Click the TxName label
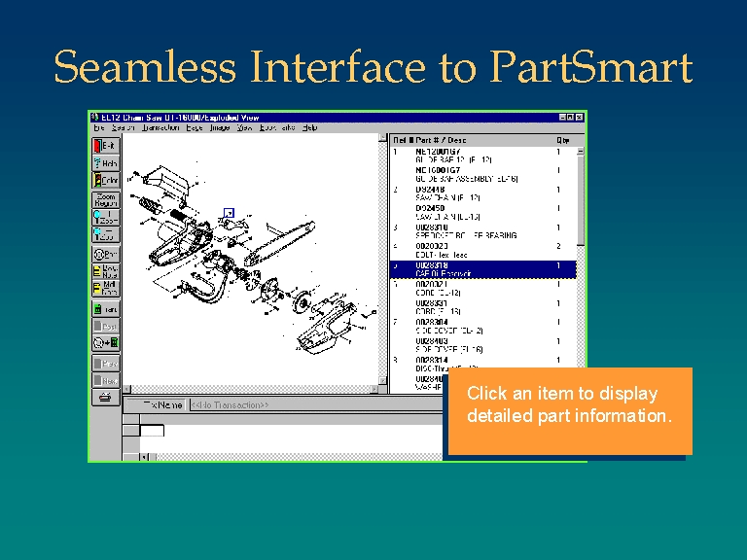747x560 pixels. pyautogui.click(x=162, y=405)
